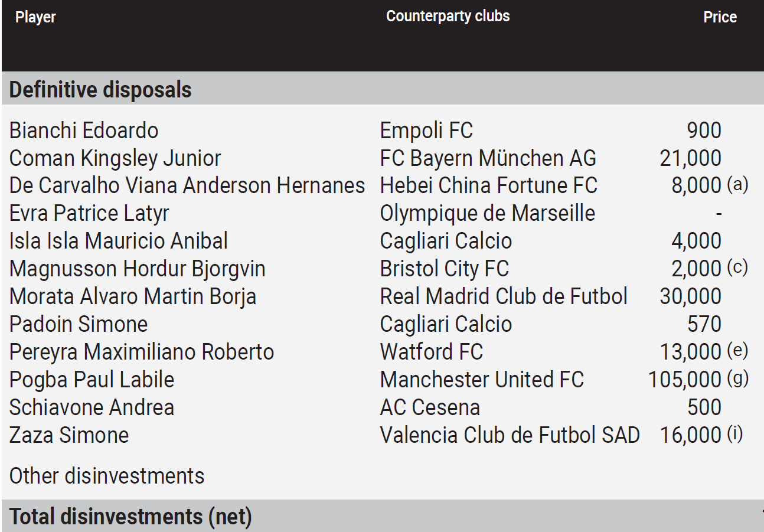The width and height of the screenshot is (764, 532).
Task: Click footnote marker (e) beside 13,000
Action: coord(737,351)
